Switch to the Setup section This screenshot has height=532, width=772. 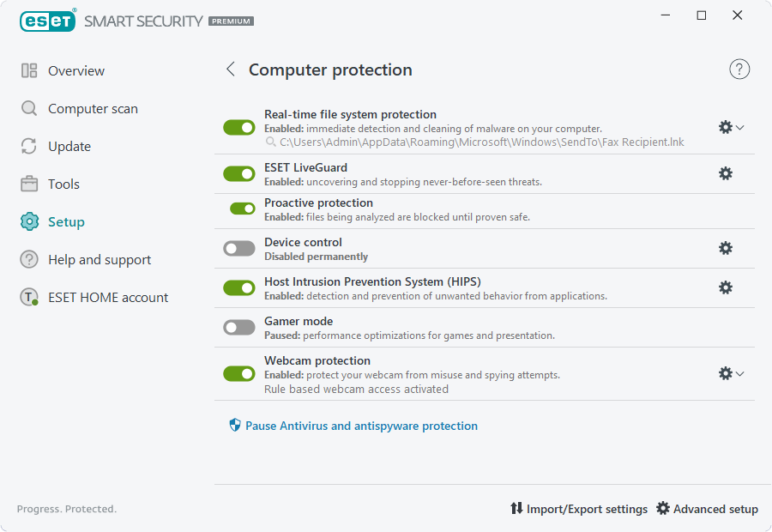[x=67, y=221]
